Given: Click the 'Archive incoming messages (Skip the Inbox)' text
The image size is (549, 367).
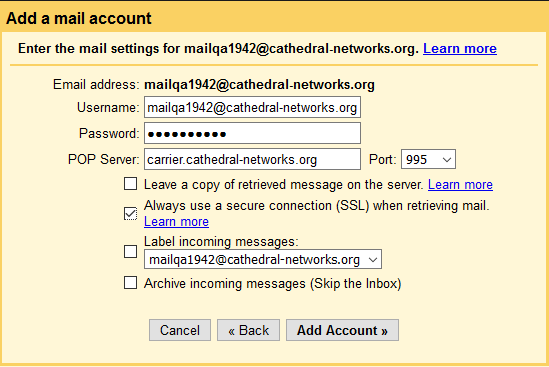Looking at the screenshot, I should click(273, 283).
